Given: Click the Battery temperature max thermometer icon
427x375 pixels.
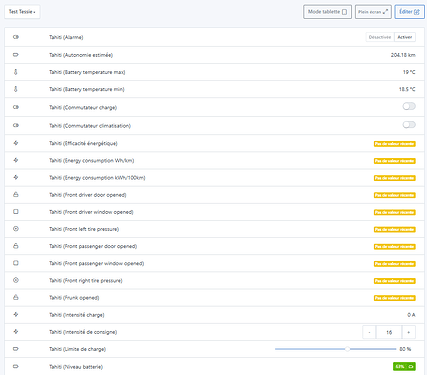Looking at the screenshot, I should [x=16, y=72].
